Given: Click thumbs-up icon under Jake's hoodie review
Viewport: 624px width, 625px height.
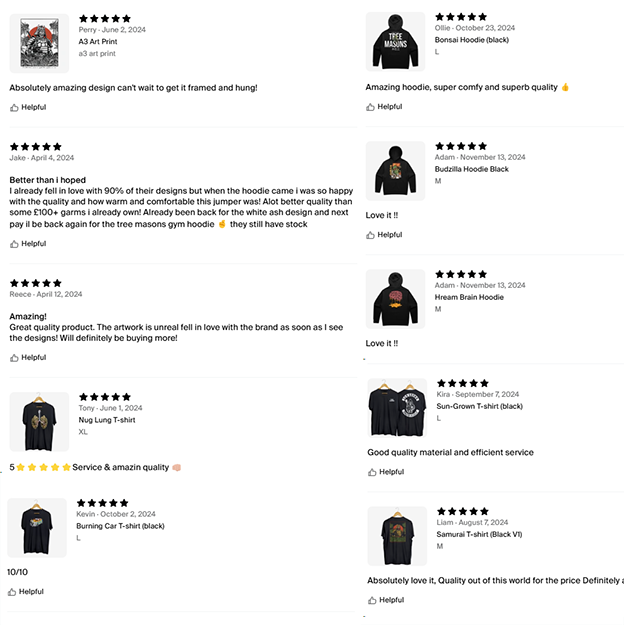Looking at the screenshot, I should [15, 243].
